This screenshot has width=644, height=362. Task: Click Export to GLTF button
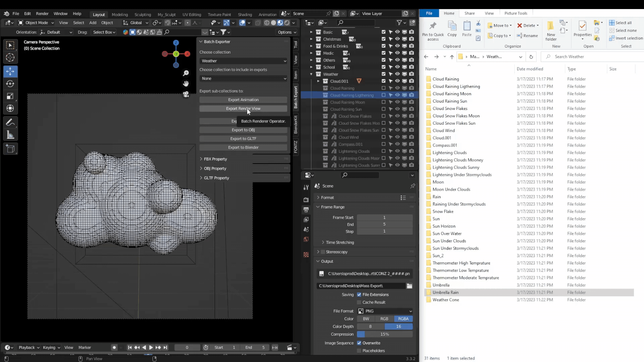(x=243, y=139)
